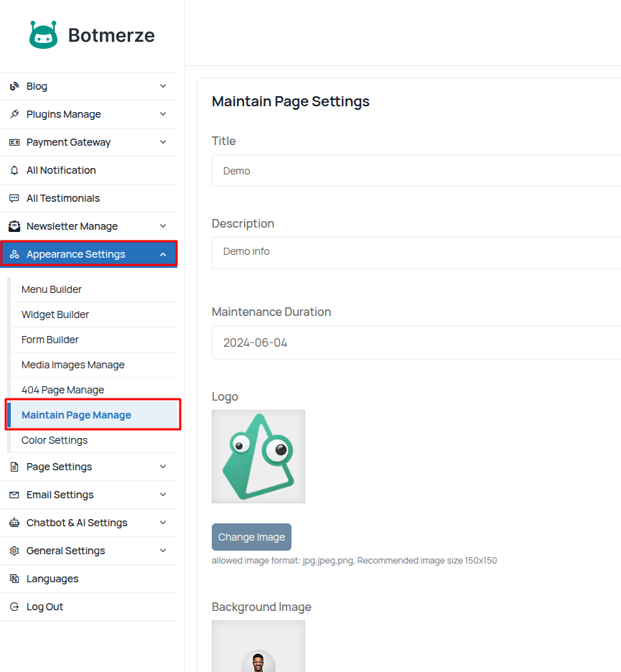621x672 pixels.
Task: Click the All Notification bell icon
Action: coord(14,170)
